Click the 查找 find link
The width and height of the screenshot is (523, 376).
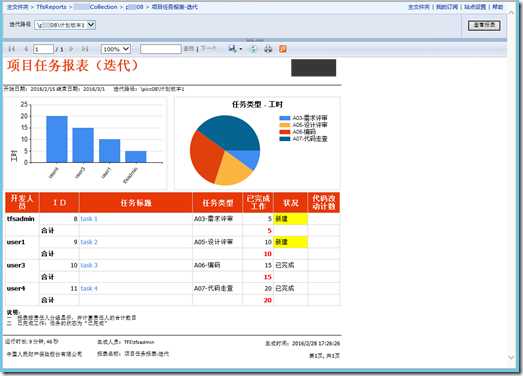(x=189, y=49)
